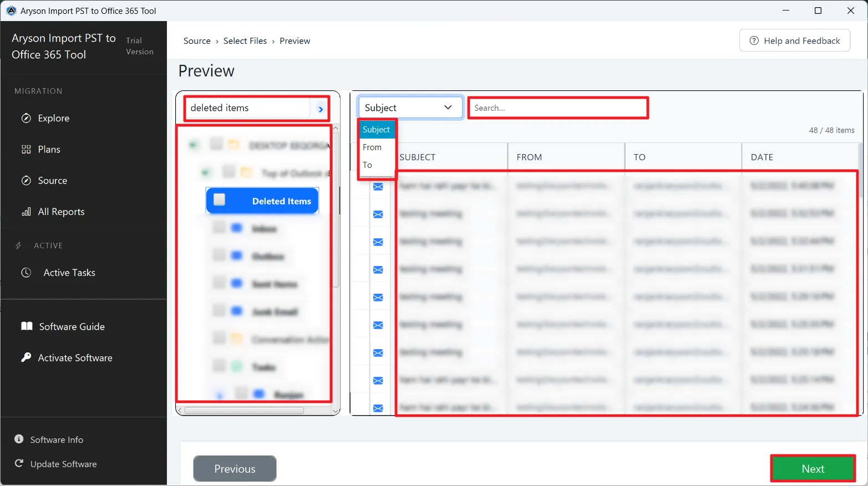This screenshot has height=486, width=868.
Task: Click the Help question mark icon
Action: pyautogui.click(x=754, y=40)
